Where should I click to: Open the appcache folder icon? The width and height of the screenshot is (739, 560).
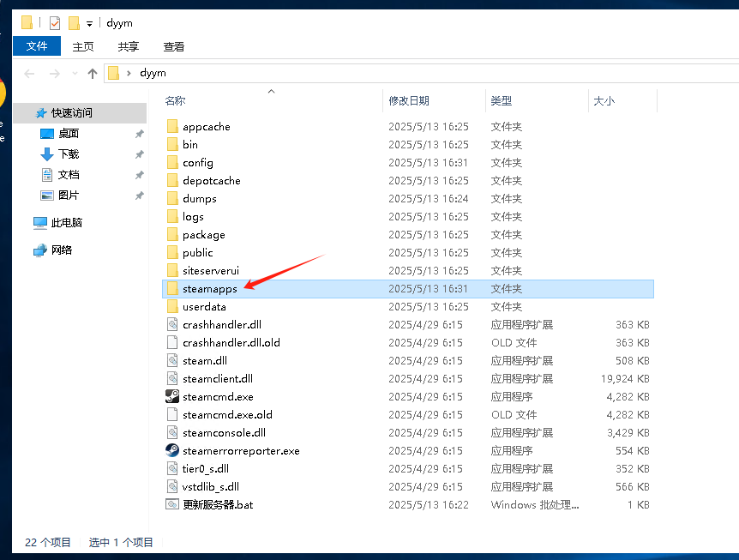pos(172,126)
